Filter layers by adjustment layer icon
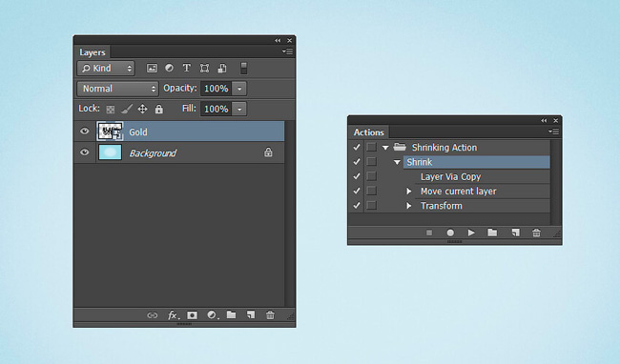 point(169,68)
